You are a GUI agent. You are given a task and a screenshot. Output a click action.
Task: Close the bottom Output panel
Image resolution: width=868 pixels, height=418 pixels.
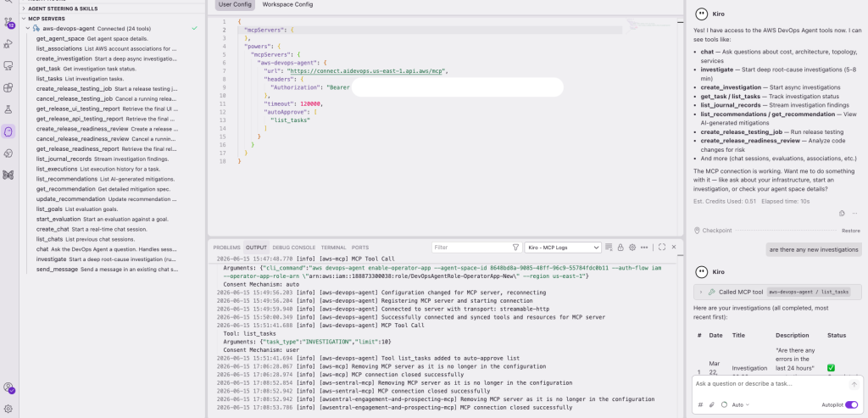(674, 248)
